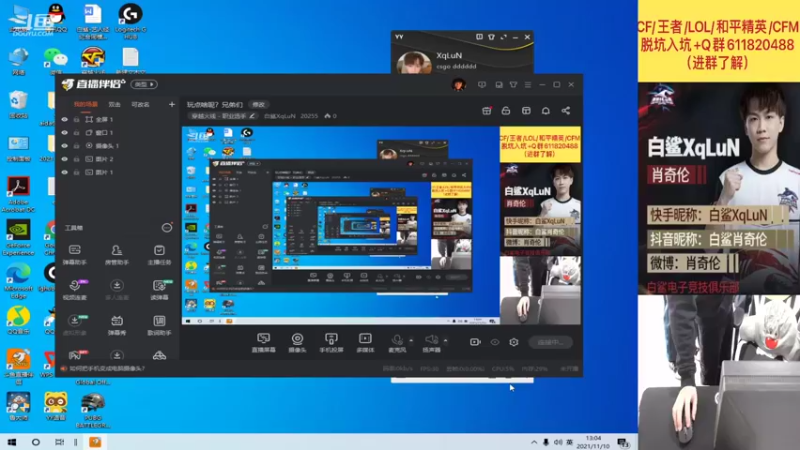Add a 直播屏幕 screen capture source
The height and width of the screenshot is (450, 800).
(263, 342)
